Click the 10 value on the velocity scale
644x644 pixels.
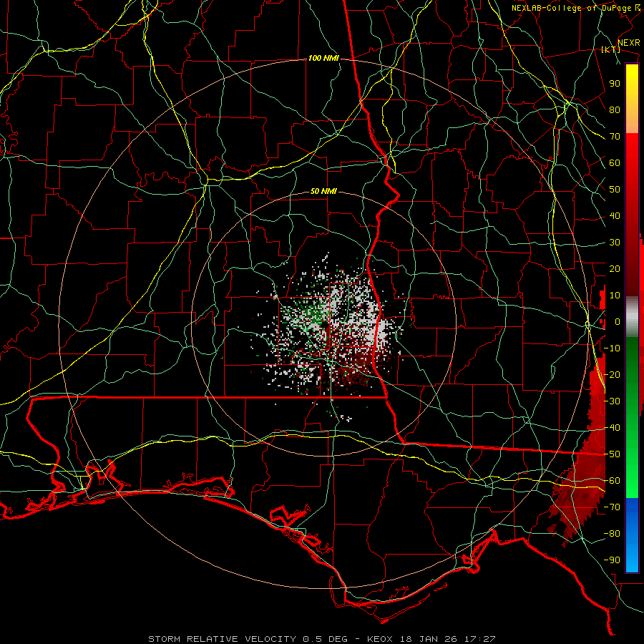[x=615, y=296]
